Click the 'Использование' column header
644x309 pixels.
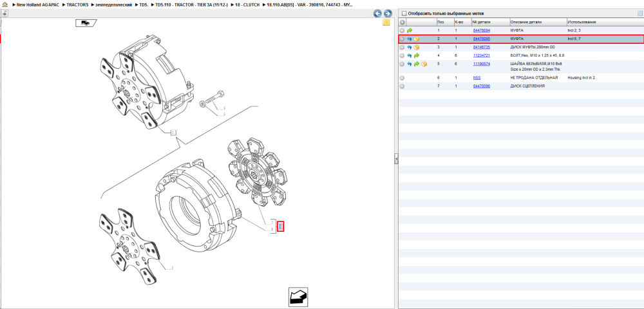[582, 22]
